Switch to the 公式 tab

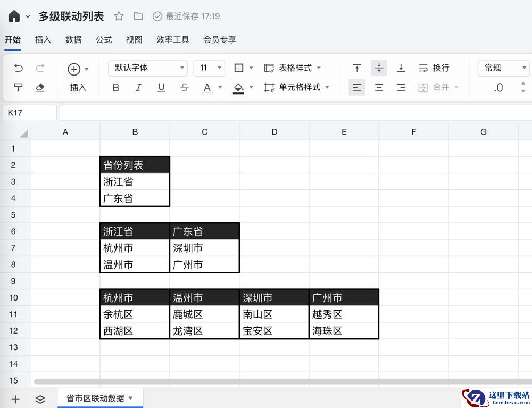click(104, 40)
